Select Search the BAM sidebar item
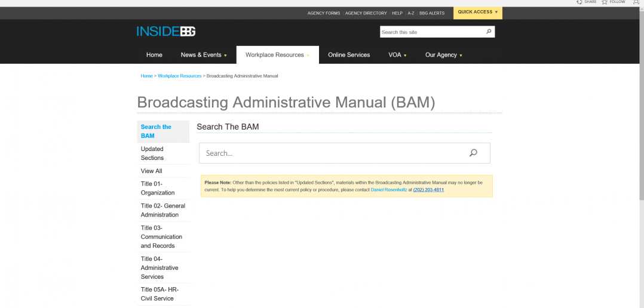Image resolution: width=644 pixels, height=308 pixels. pyautogui.click(x=163, y=131)
